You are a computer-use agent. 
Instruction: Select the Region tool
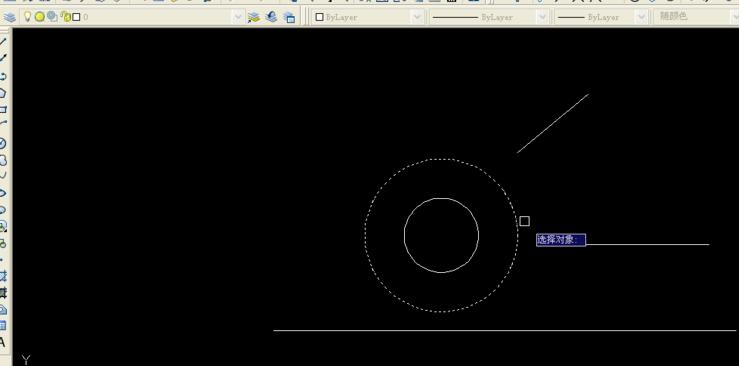3,309
